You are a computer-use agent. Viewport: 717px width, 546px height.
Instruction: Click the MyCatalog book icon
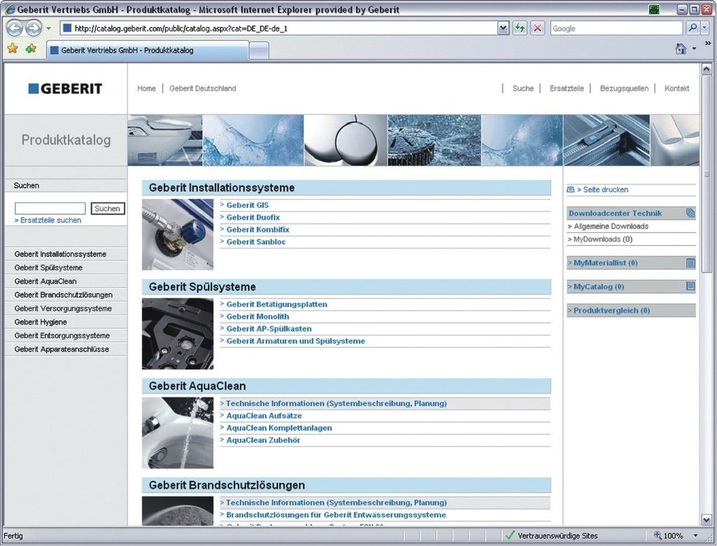point(689,287)
